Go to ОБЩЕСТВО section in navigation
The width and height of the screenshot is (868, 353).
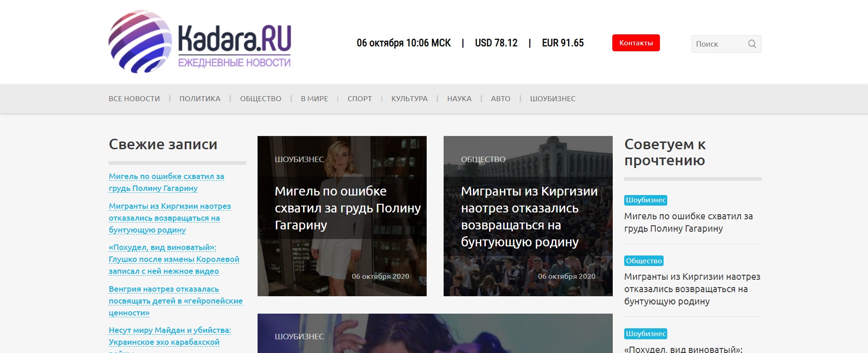point(261,99)
